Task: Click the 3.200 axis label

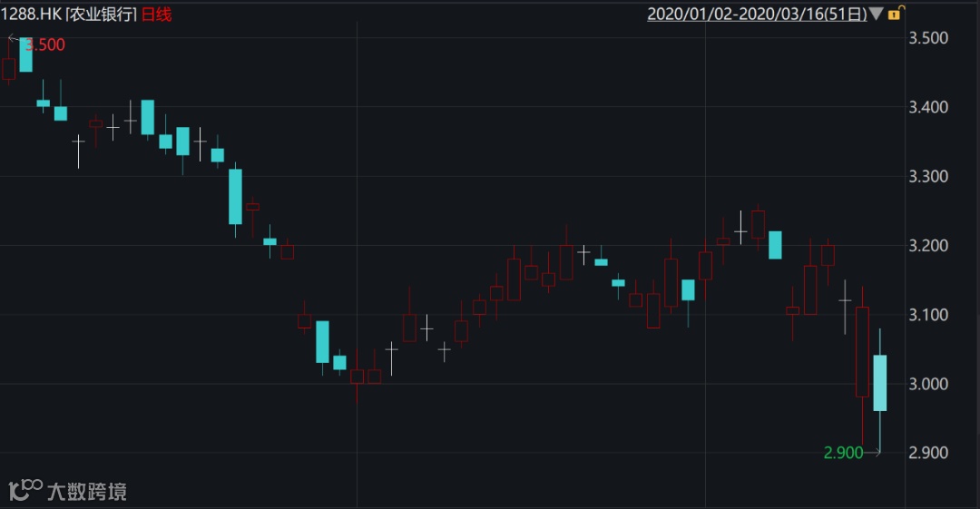Action: (928, 246)
